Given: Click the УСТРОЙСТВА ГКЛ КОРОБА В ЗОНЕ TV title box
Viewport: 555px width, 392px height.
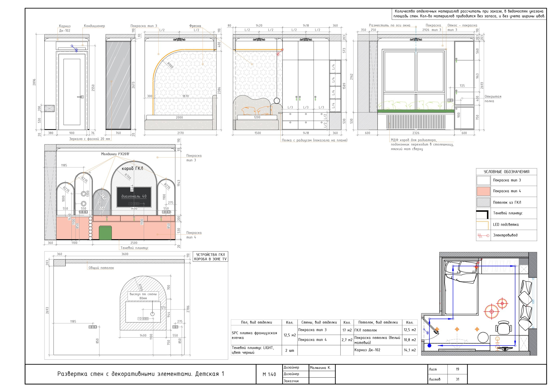Looking at the screenshot, I should click(210, 257).
